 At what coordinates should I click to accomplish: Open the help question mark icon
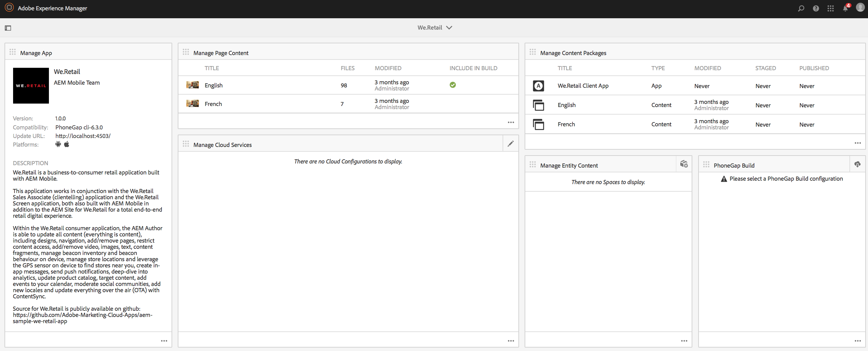816,8
